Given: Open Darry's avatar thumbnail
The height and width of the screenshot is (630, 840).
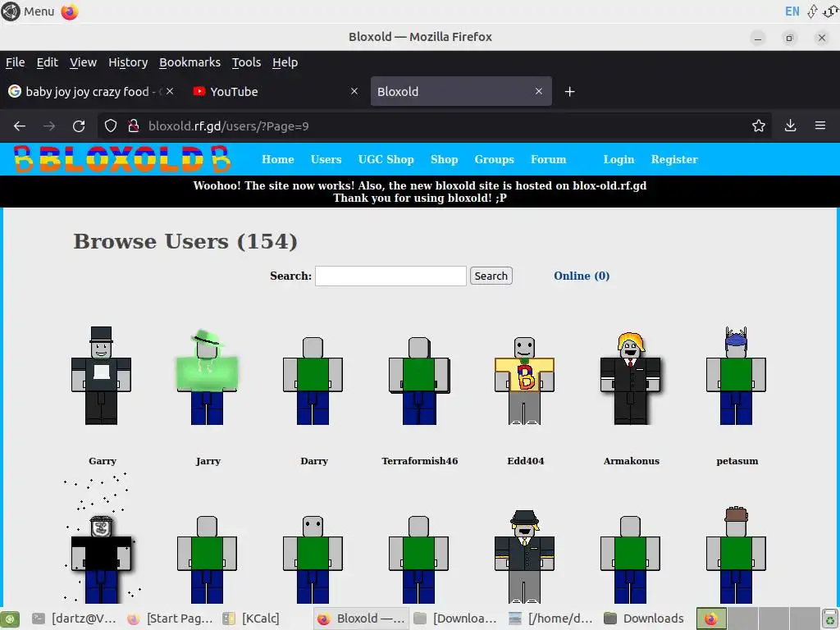Looking at the screenshot, I should click(313, 381).
